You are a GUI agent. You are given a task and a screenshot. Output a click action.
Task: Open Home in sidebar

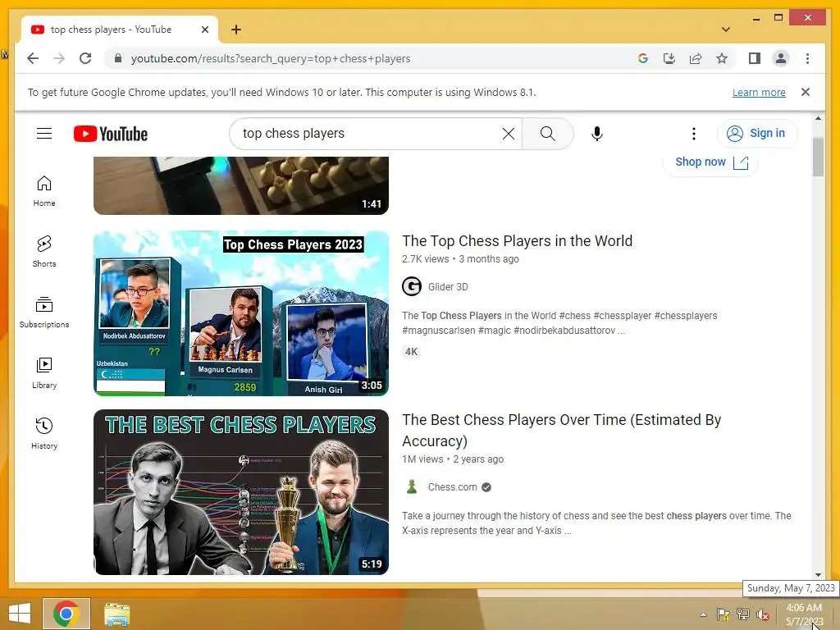point(44,191)
